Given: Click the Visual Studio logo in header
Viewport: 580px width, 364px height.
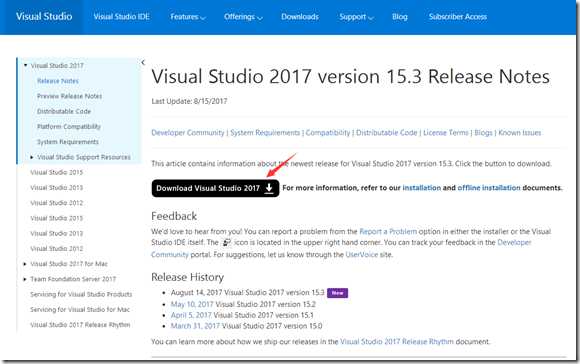Looking at the screenshot, I should click(x=44, y=17).
